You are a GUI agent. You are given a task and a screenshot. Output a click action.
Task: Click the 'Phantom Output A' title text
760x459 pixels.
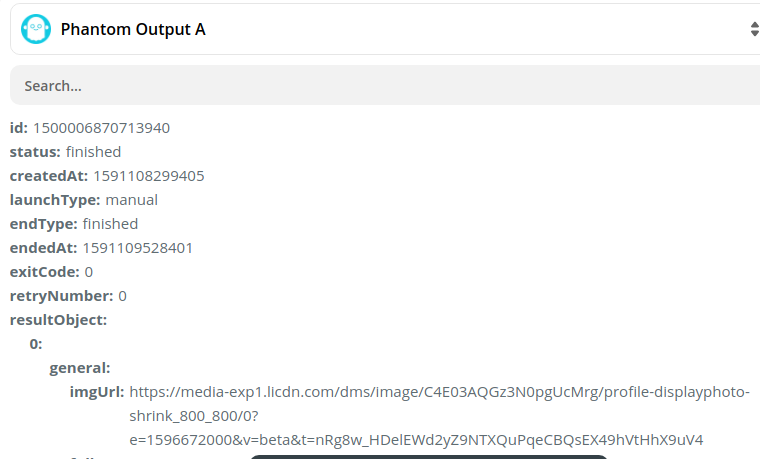(133, 29)
